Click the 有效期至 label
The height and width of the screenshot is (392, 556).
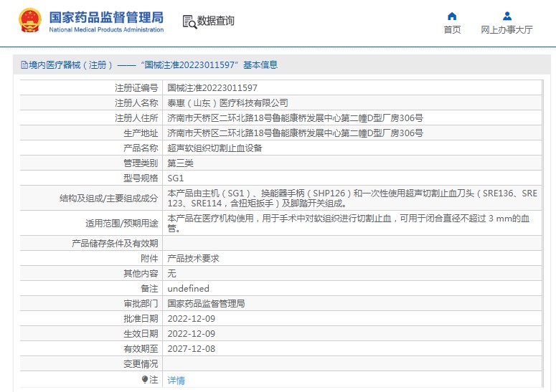point(141,349)
